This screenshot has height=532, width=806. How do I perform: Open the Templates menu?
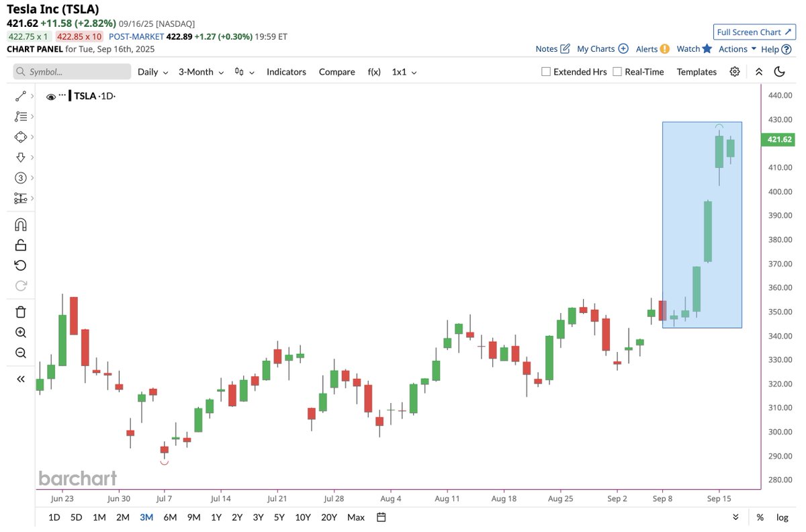697,72
